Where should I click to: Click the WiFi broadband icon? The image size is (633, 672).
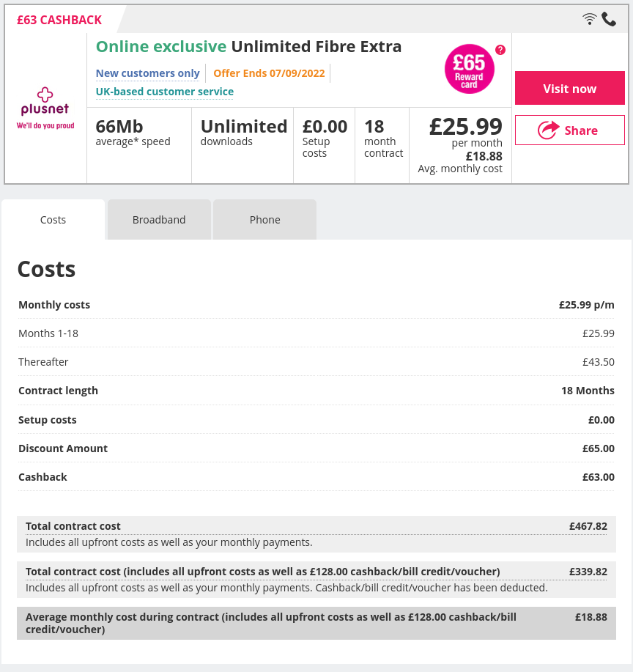[x=590, y=19]
